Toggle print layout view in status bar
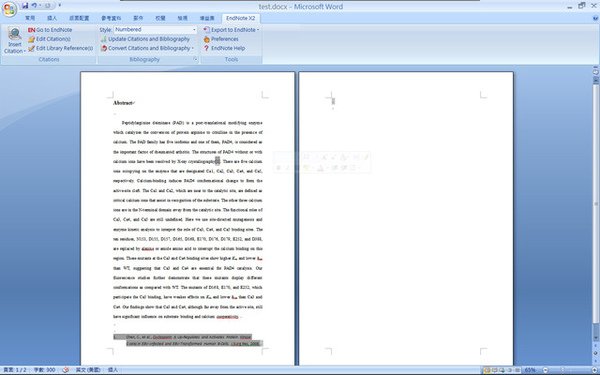This screenshot has height=375, width=600. click(x=487, y=370)
